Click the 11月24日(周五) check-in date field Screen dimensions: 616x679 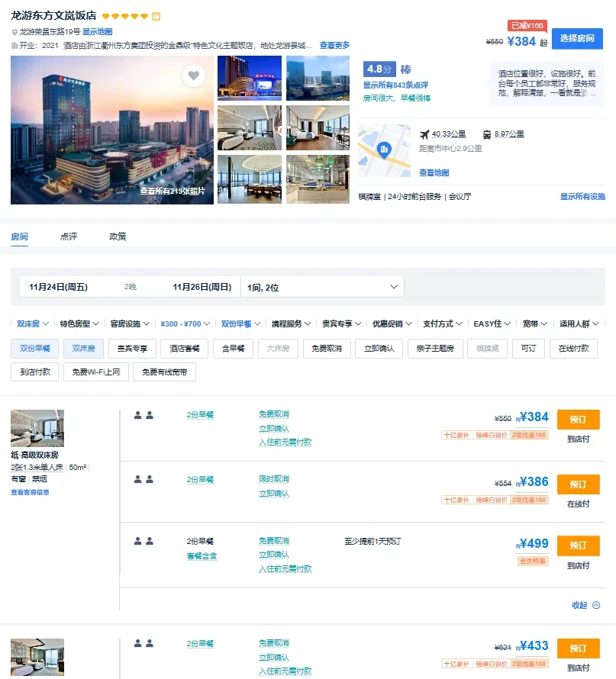coord(59,287)
